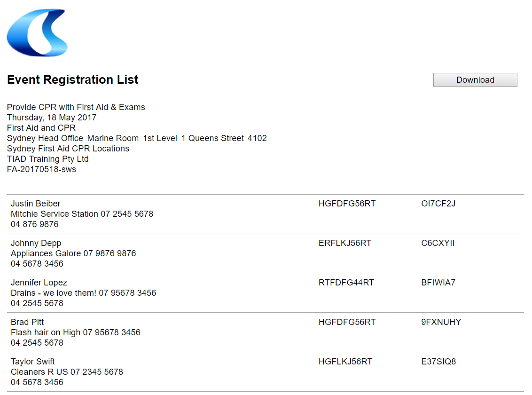Click Taylor Swift's code E37SIQ8

(x=438, y=362)
